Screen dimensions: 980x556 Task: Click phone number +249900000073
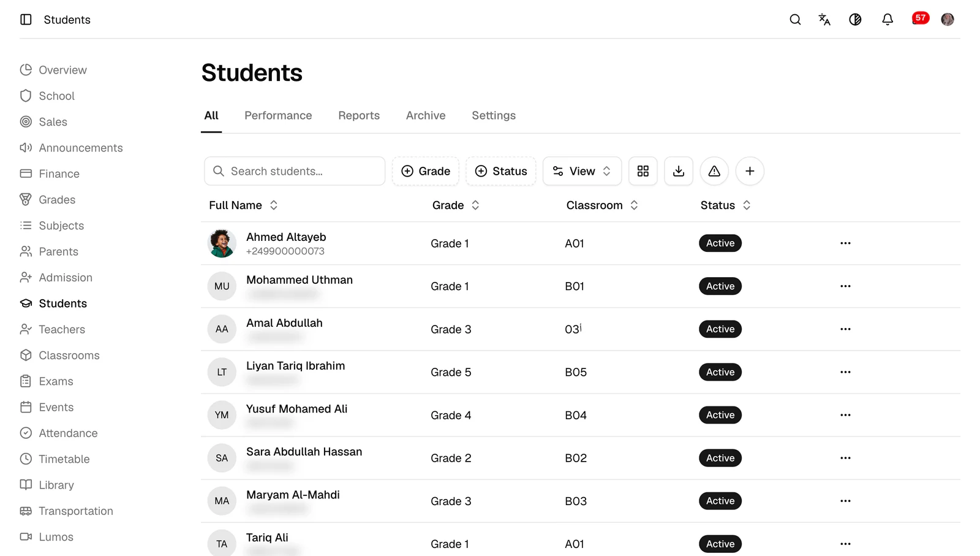click(x=285, y=251)
